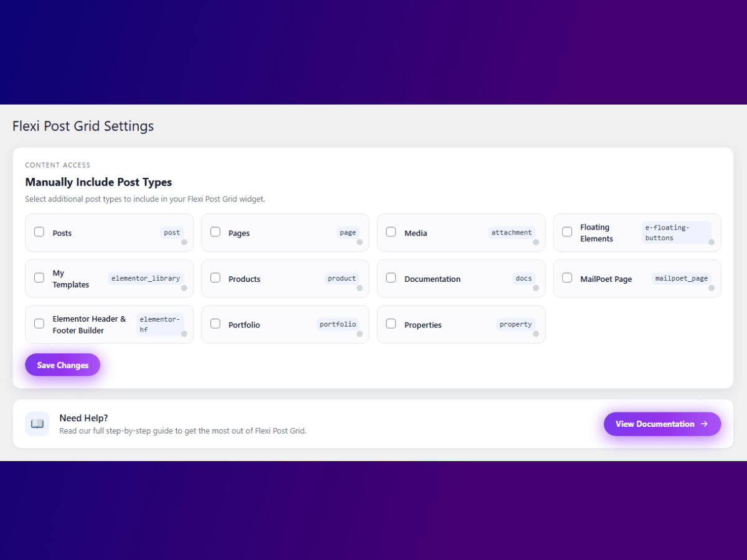Click the Need Help? heading
Viewport: 747px width, 560px height.
click(x=84, y=418)
